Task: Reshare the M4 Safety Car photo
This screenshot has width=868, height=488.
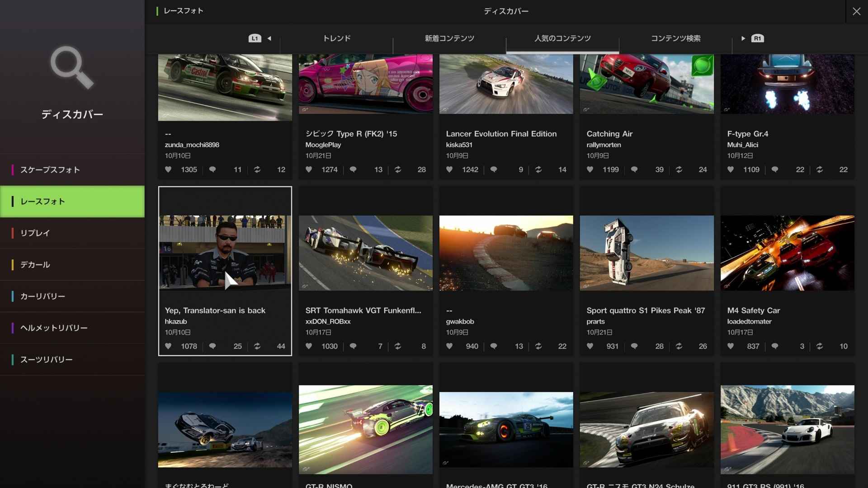Action: (819, 346)
